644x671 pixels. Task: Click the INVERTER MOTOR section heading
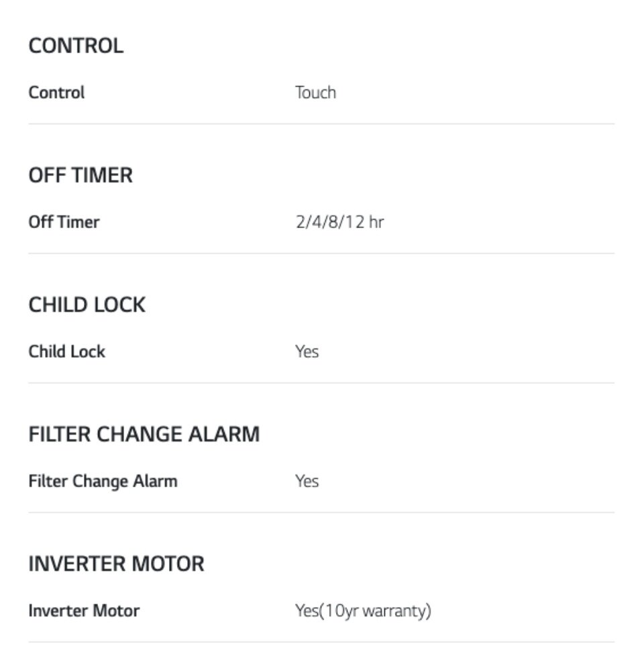(x=116, y=564)
